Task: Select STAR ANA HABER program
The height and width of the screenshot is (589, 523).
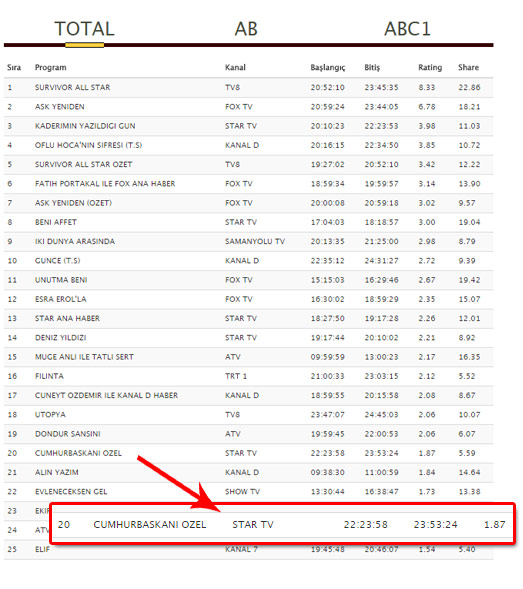Action: click(67, 318)
